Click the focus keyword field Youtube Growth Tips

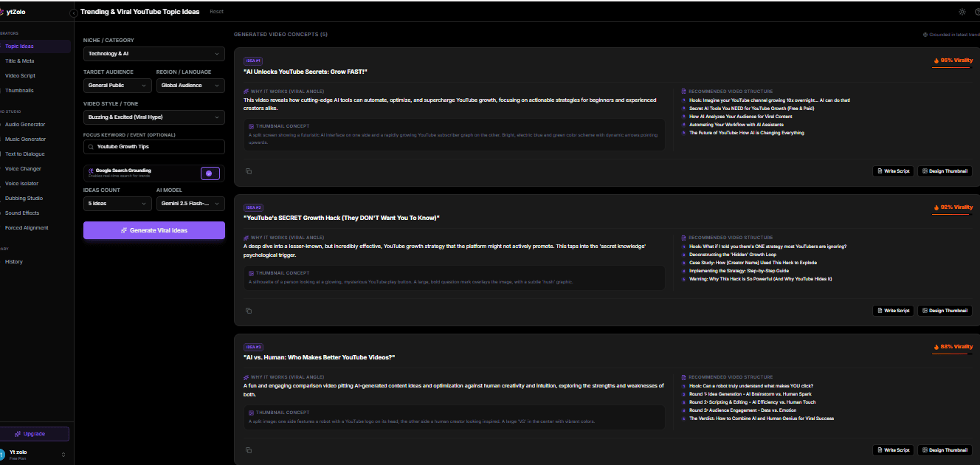coord(154,147)
